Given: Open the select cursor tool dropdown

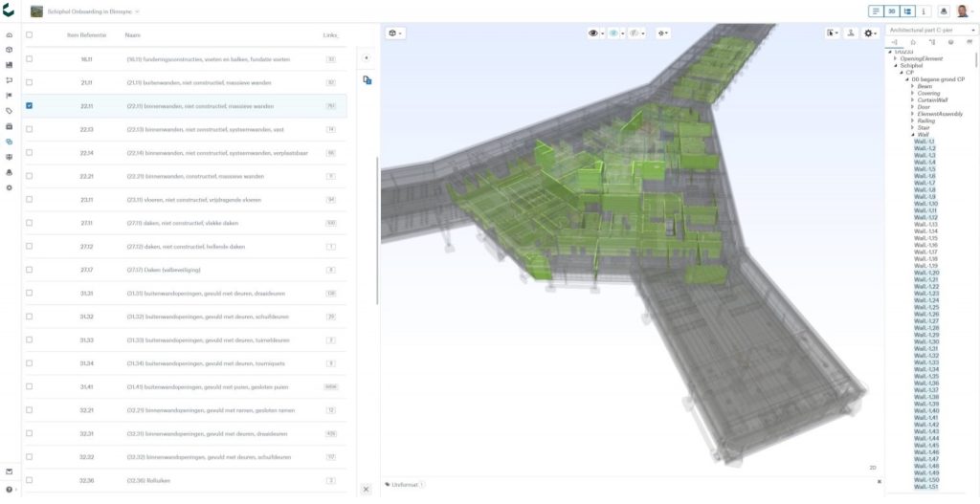Looking at the screenshot, I should (833, 33).
